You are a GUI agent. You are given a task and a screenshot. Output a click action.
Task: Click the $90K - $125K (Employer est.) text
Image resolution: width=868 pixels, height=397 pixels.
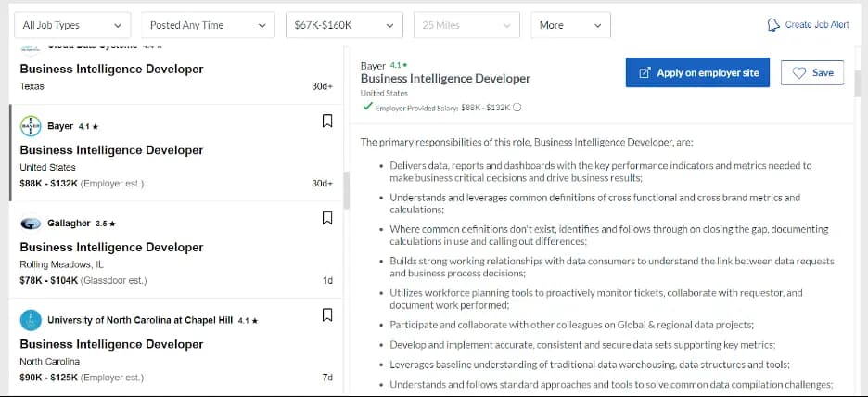click(x=82, y=378)
